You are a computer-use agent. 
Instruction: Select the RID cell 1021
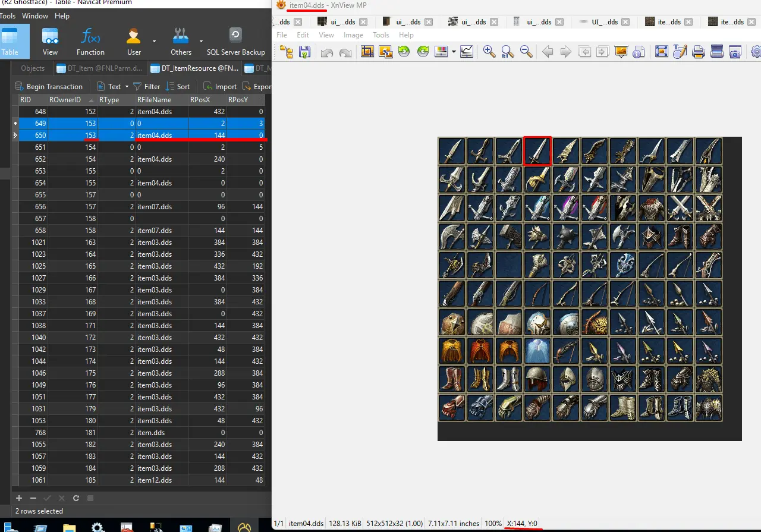tap(33, 243)
